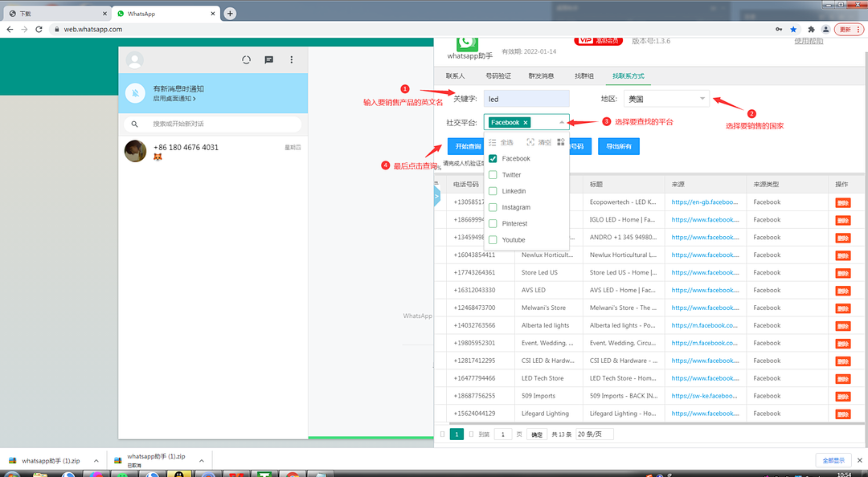Close the downloads bar
This screenshot has height=477, width=868.
pos(860,460)
